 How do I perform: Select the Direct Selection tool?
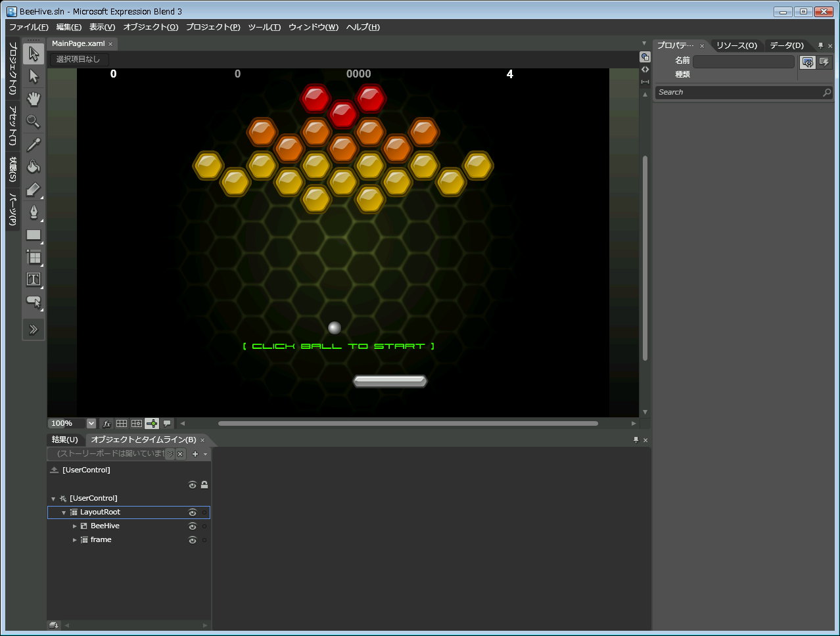coord(34,77)
